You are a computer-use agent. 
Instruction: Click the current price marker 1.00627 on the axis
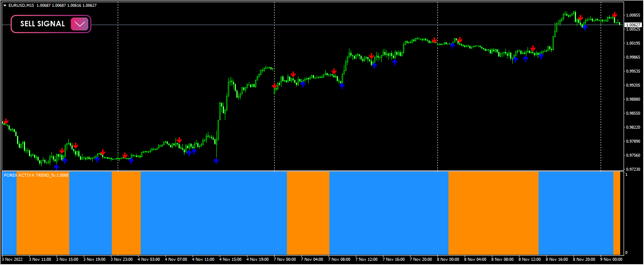(x=633, y=25)
